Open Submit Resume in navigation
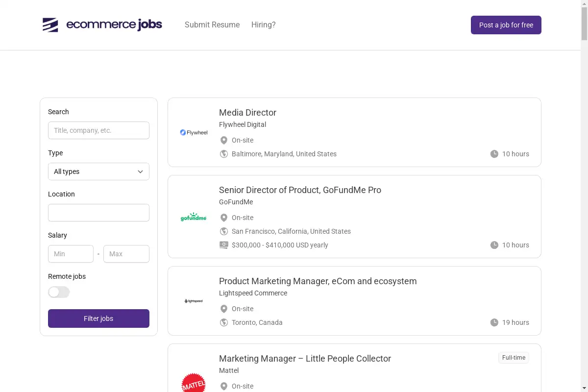This screenshot has width=588, height=392. (212, 24)
